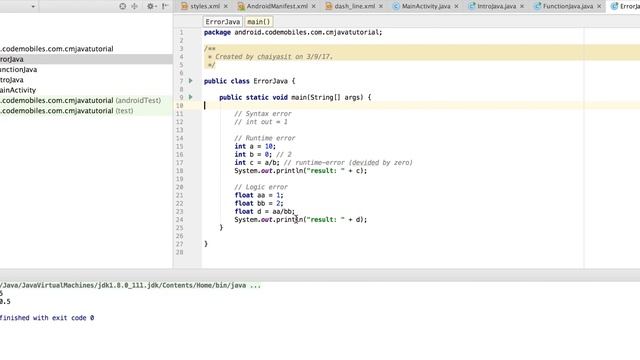Screen dimensions: 640x360
Task: Click the 'Created by chaiyasit' comment line
Action: (270, 56)
